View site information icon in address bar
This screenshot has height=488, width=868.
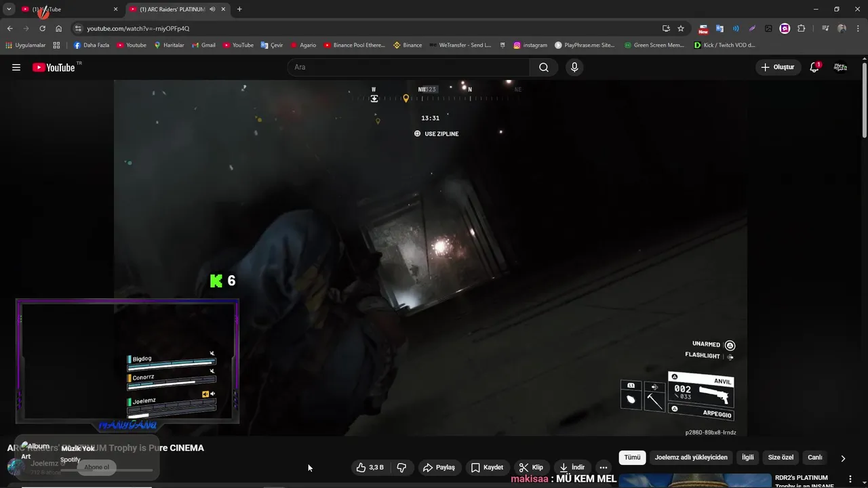pyautogui.click(x=78, y=28)
